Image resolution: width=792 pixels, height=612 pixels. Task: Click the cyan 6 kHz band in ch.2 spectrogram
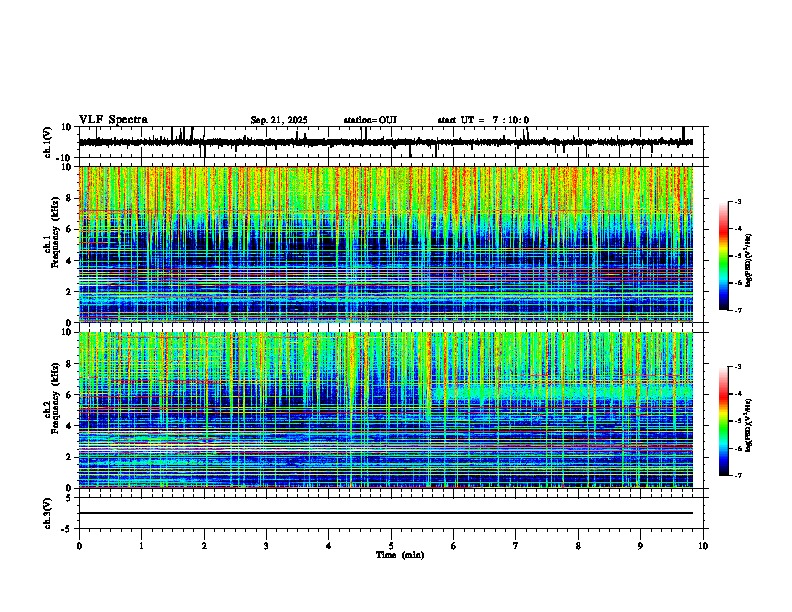pyautogui.click(x=562, y=392)
